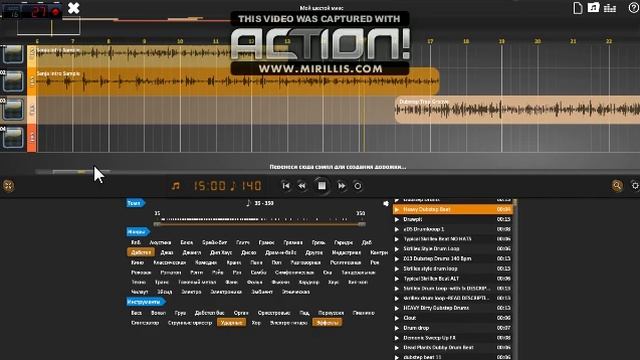
Task: Select the dubstep beat 11 row
Action: point(452,357)
